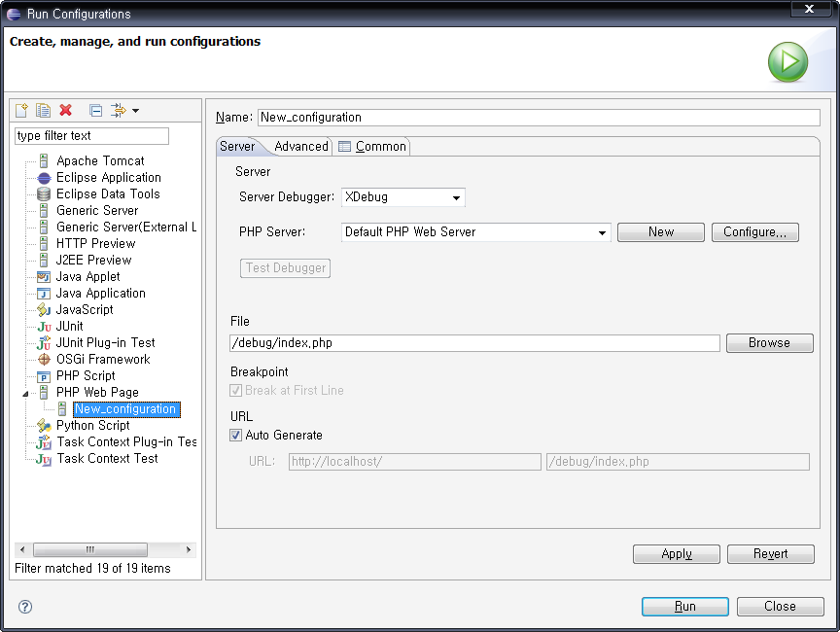Click the JUnit icon
This screenshot has width=840, height=632.
tap(45, 327)
